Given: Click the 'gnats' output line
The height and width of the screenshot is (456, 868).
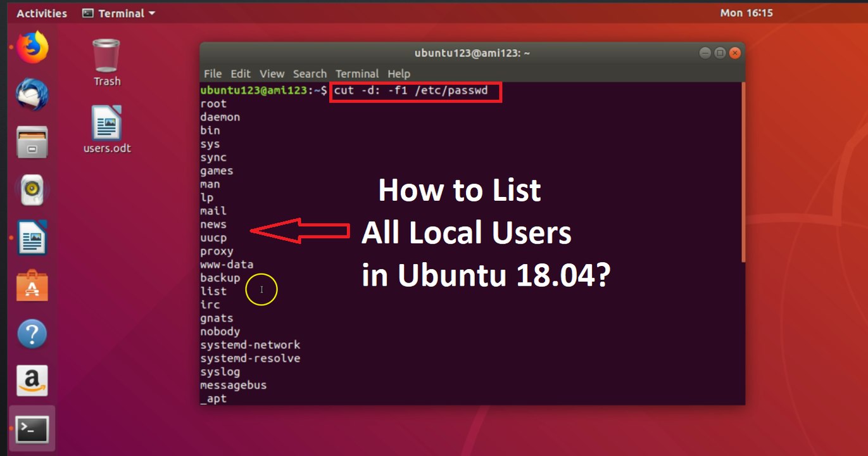Looking at the screenshot, I should tap(217, 319).
